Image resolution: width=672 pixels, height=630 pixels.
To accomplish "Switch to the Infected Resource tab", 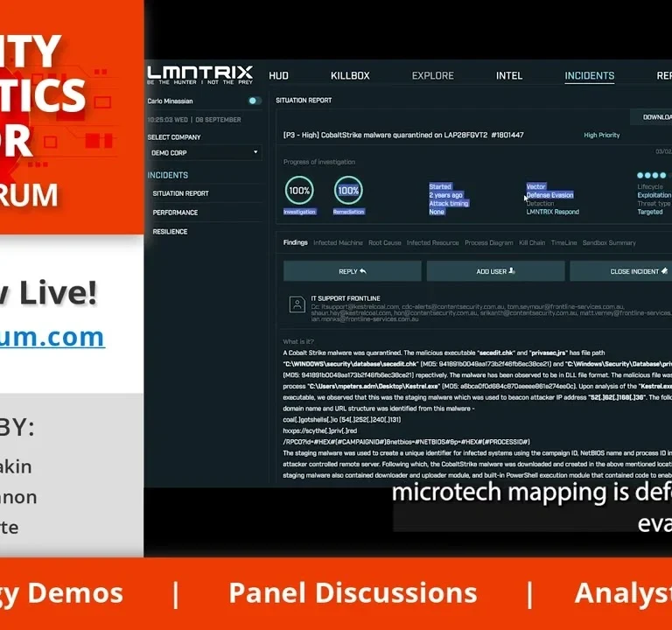I will [x=432, y=242].
